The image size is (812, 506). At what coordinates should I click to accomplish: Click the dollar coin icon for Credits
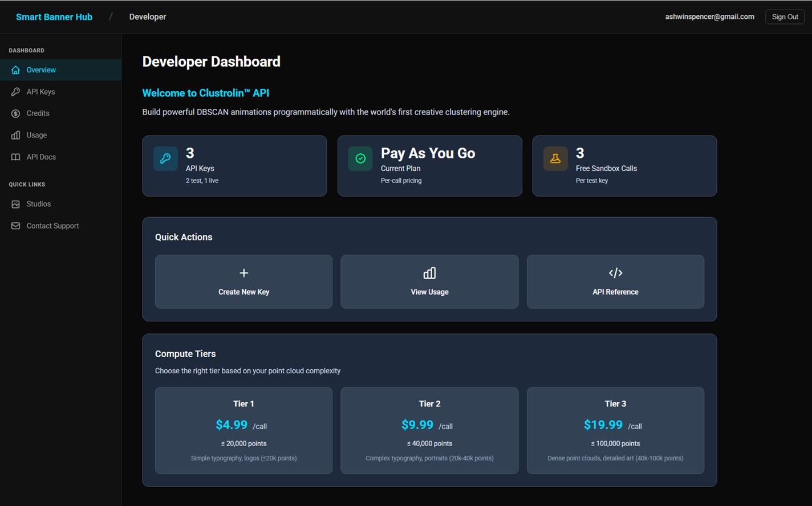15,113
